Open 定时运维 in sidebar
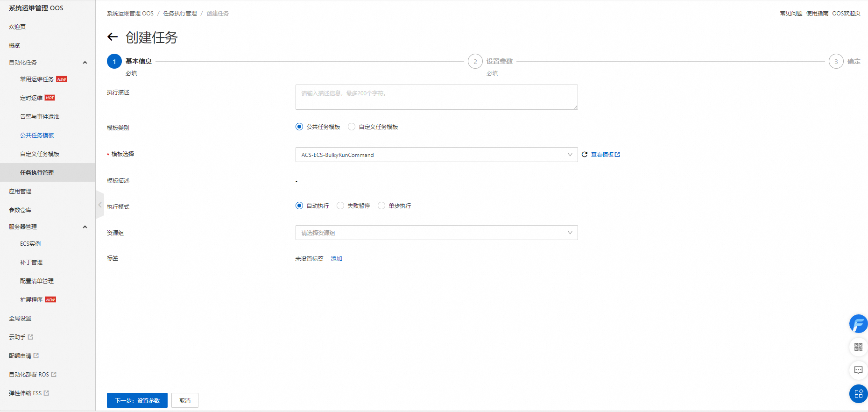Screen dimensions: 868x412 [x=31, y=98]
